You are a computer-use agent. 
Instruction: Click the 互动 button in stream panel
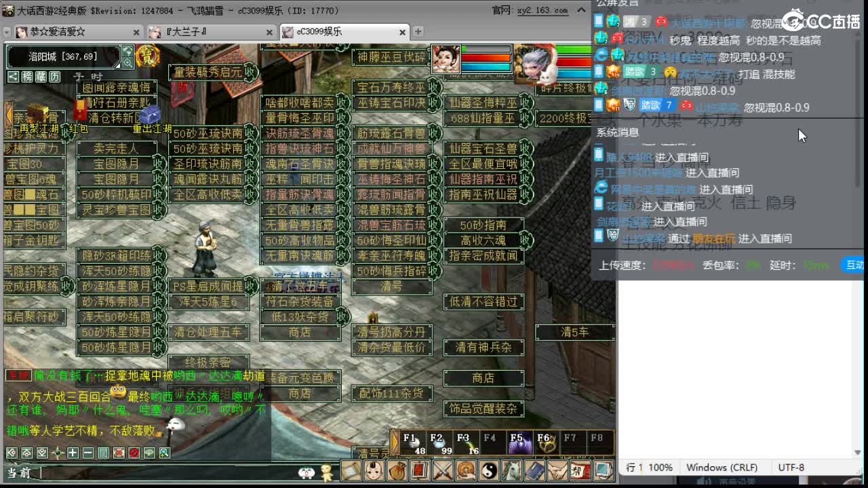coord(854,265)
